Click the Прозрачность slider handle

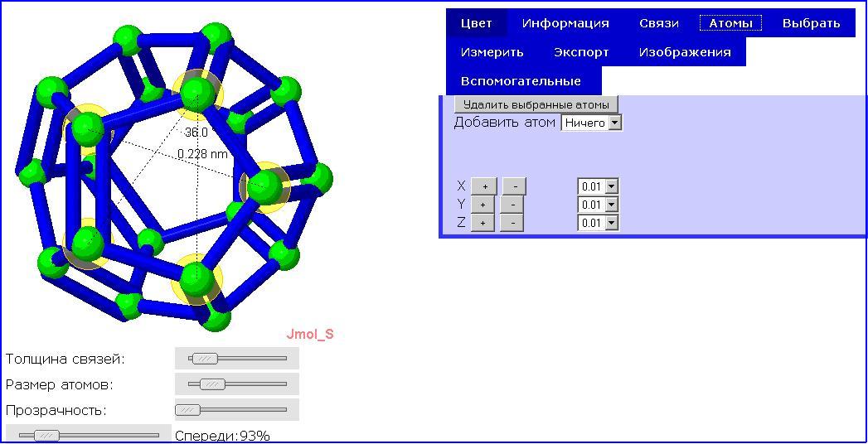point(187,410)
